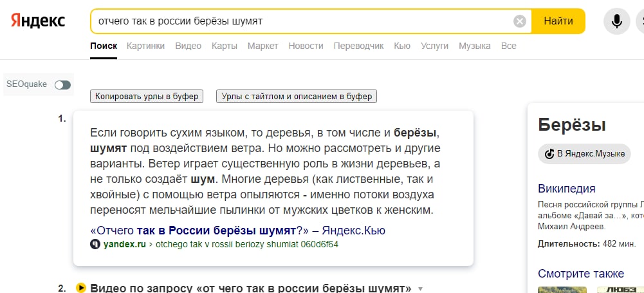The width and height of the screenshot is (644, 293).
Task: Switch to the Картинки tab
Action: (x=146, y=46)
